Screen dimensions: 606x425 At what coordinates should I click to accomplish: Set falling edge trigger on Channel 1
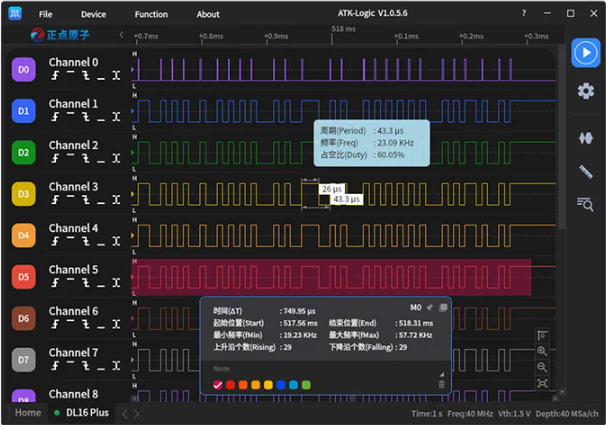tap(87, 118)
